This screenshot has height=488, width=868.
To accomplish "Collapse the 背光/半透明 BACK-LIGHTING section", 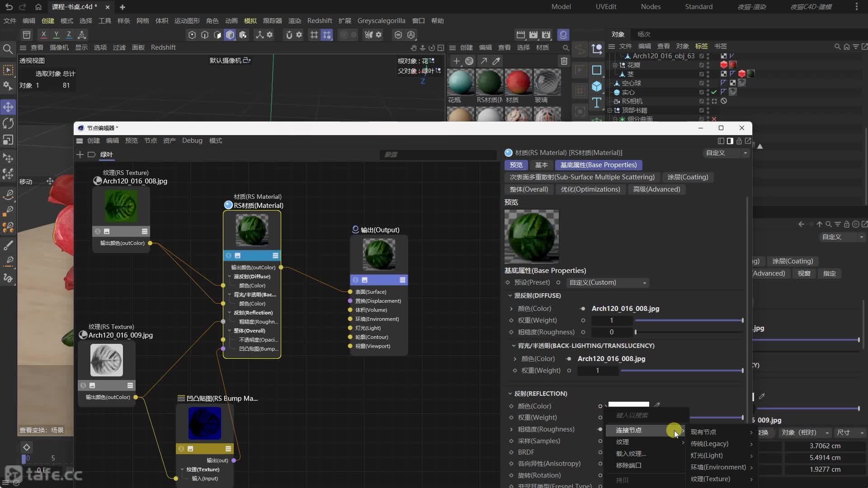I will tap(514, 346).
